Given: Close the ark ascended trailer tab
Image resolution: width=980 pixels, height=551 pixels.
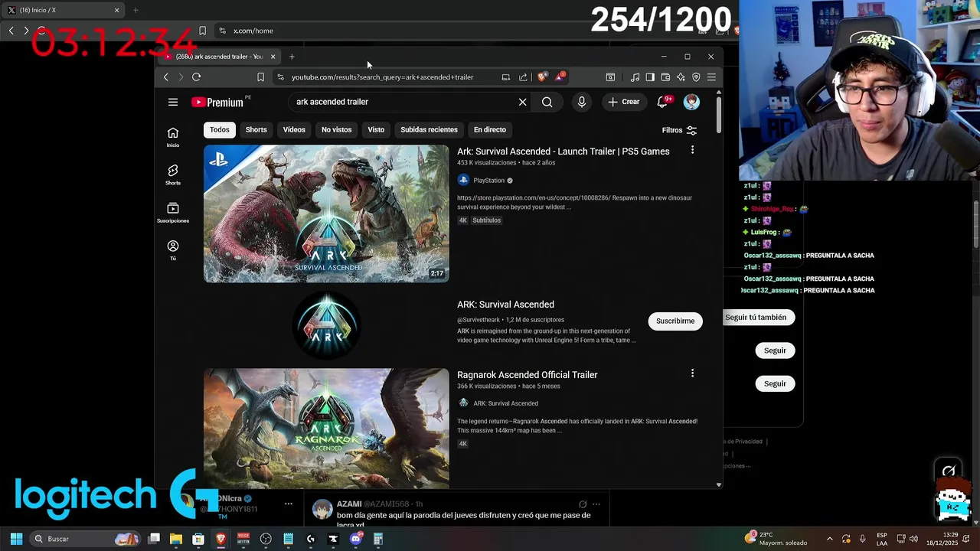Looking at the screenshot, I should [273, 57].
